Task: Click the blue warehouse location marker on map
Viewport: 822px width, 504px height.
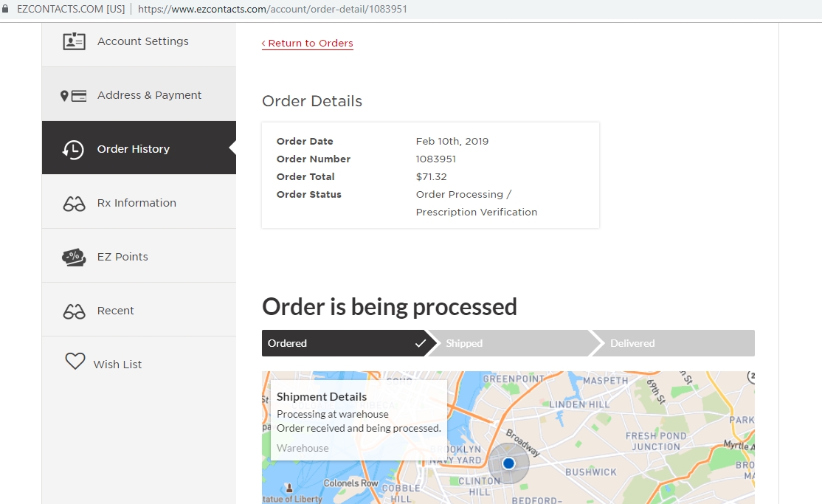Action: 508,463
